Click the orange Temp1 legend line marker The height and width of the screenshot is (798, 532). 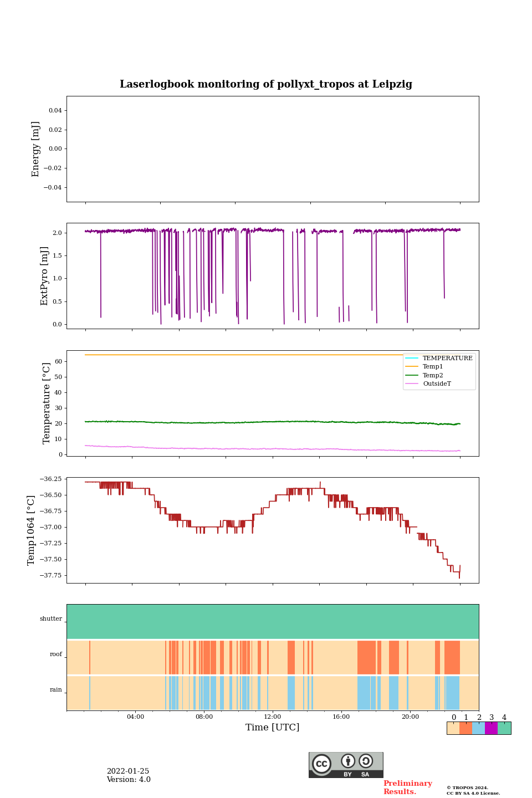click(412, 366)
